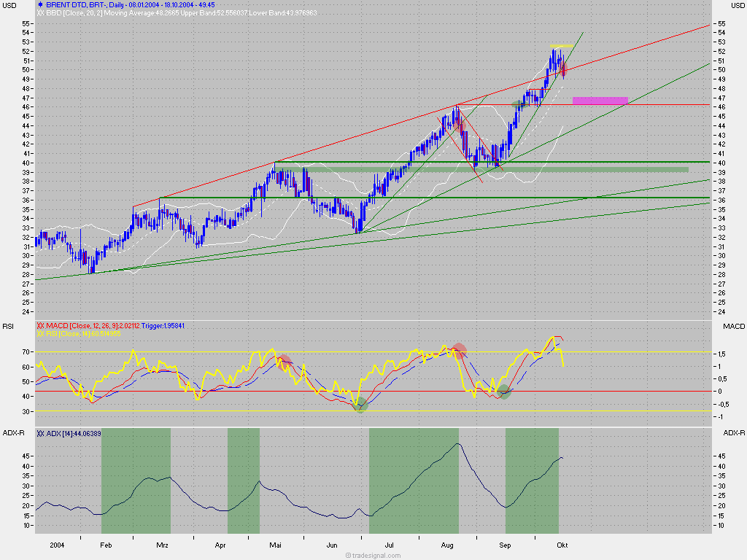Click the XX icon before the MACD indicator label
The image size is (747, 560).
(x=41, y=326)
